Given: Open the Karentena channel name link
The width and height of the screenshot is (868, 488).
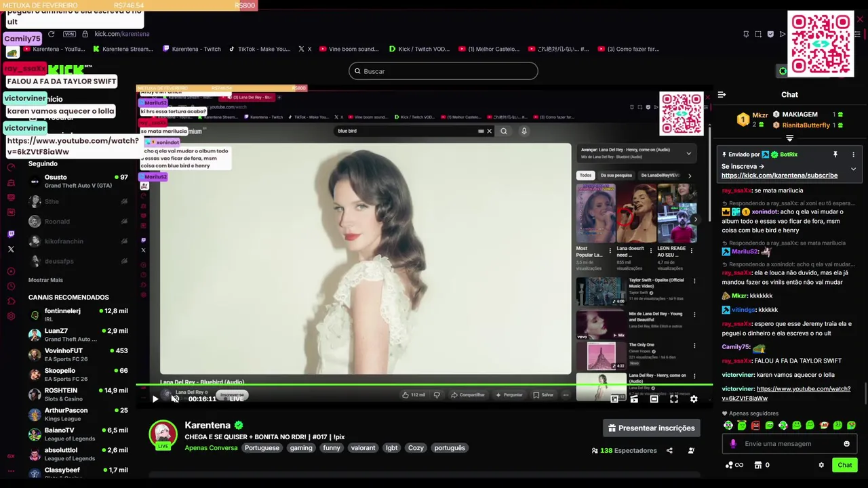Looking at the screenshot, I should [x=208, y=425].
